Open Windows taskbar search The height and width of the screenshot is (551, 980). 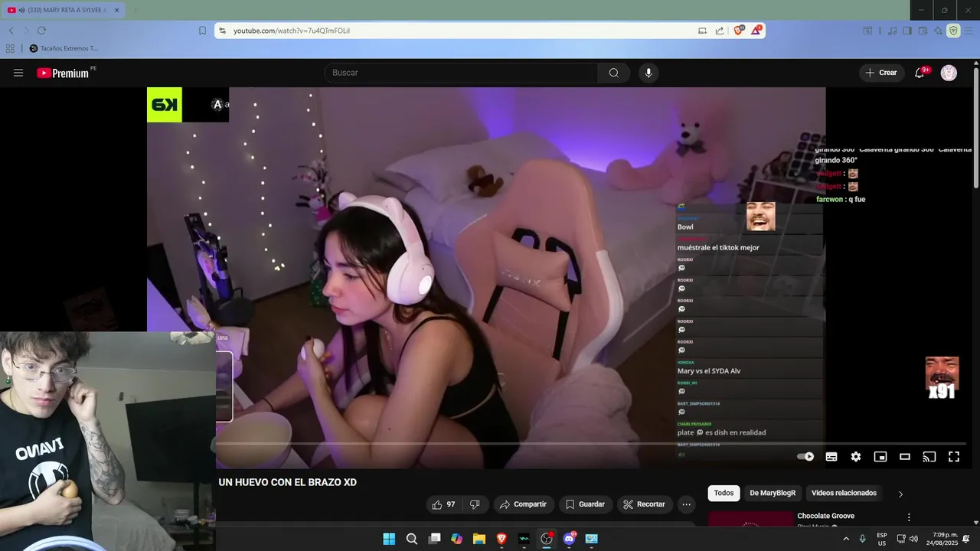tap(412, 539)
